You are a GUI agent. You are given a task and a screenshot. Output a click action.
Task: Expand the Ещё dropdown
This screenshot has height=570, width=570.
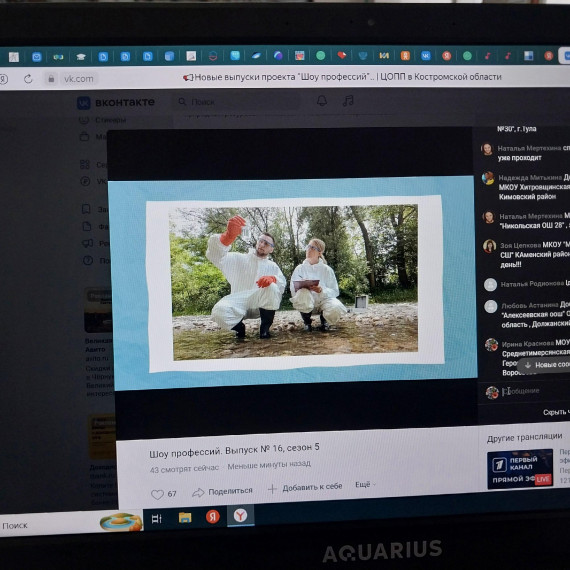coord(365,484)
